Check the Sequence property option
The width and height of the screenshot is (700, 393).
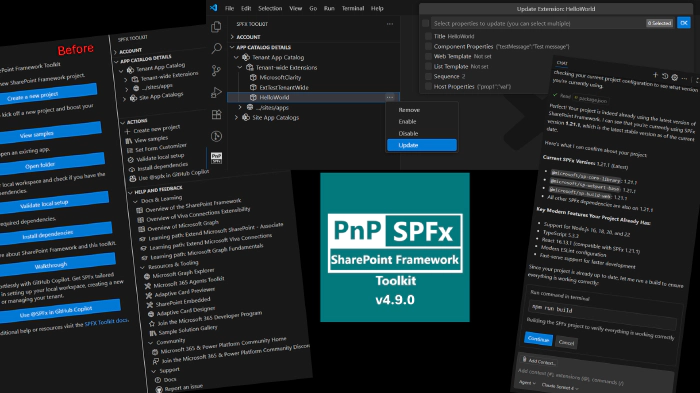pos(429,76)
